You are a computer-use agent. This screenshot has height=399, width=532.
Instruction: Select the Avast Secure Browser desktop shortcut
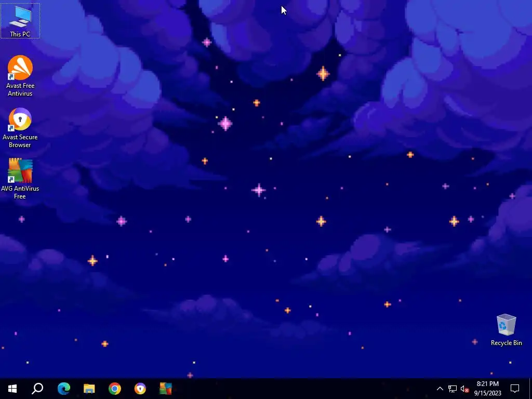[20, 128]
